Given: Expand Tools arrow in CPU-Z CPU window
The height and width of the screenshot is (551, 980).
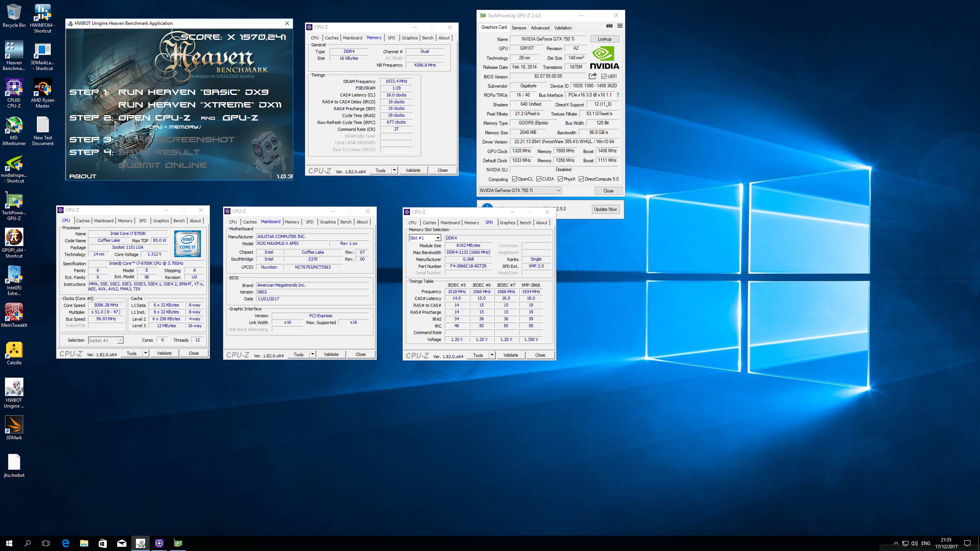Looking at the screenshot, I should click(146, 353).
